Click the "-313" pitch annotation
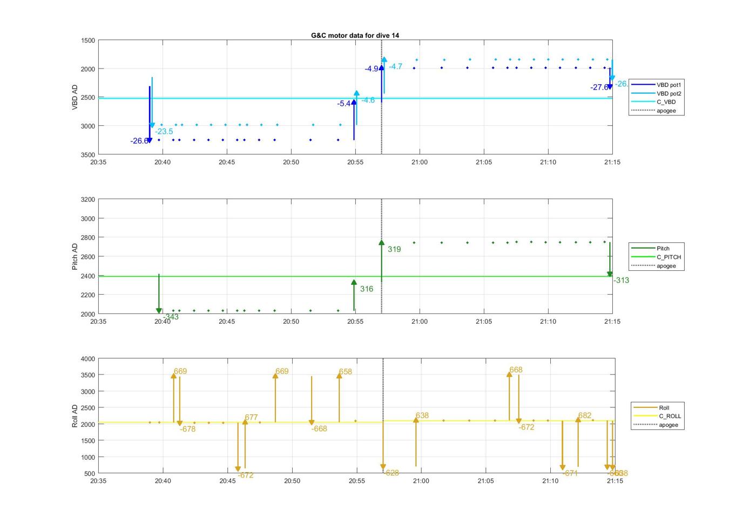The width and height of the screenshot is (756, 532). coord(621,281)
